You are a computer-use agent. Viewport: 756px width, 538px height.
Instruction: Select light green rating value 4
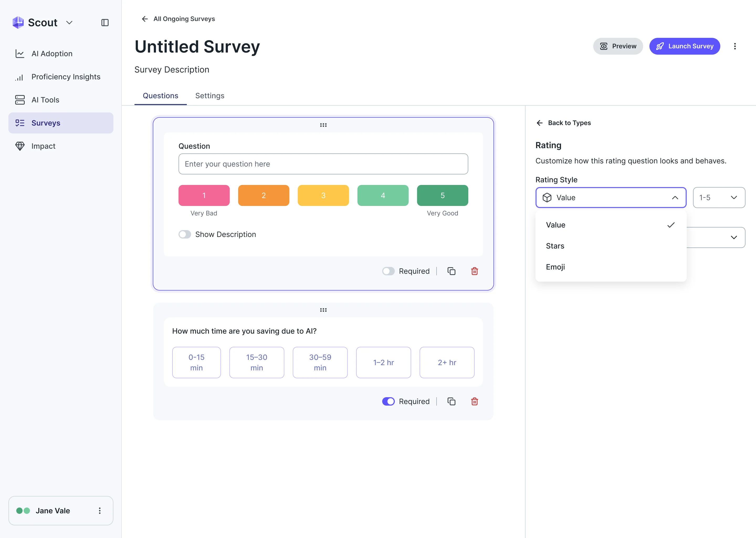point(383,195)
